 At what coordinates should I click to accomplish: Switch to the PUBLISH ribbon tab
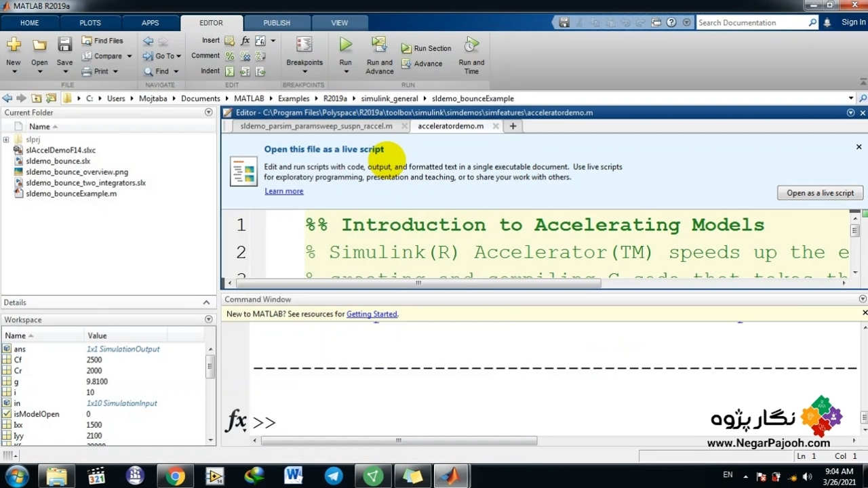277,22
